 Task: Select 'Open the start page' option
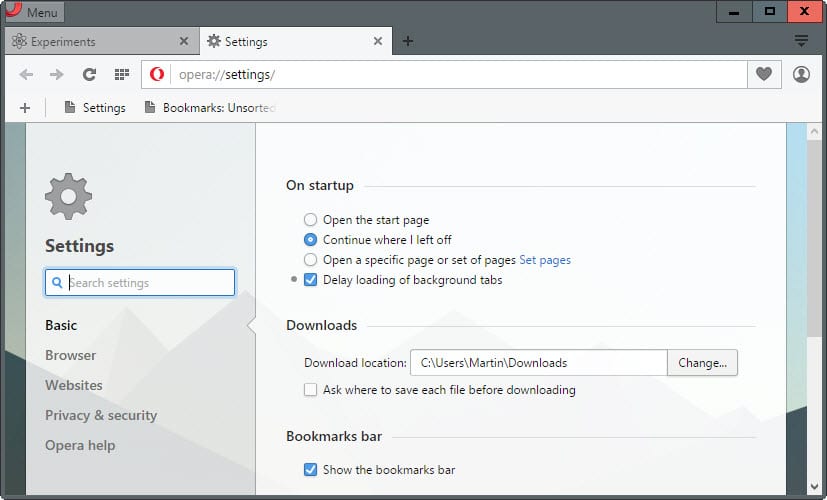[310, 220]
